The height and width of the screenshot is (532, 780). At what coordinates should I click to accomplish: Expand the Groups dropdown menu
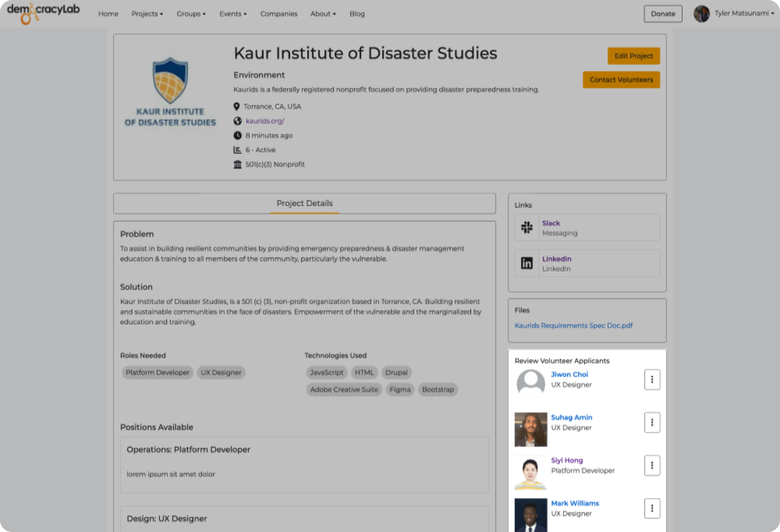pyautogui.click(x=191, y=14)
